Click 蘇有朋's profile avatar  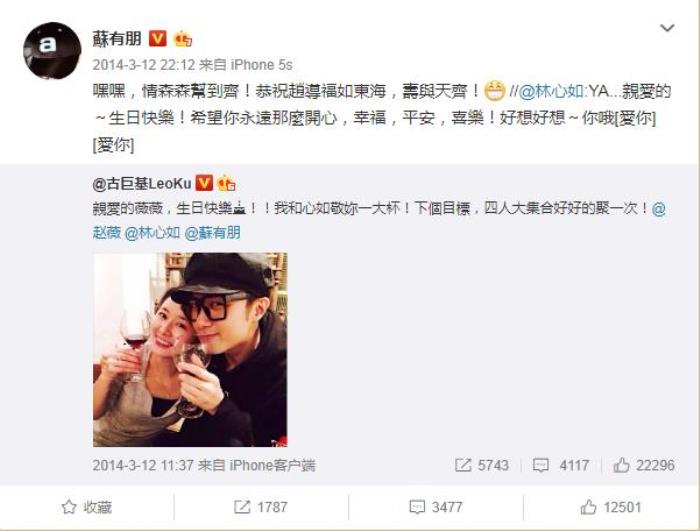click(x=52, y=50)
